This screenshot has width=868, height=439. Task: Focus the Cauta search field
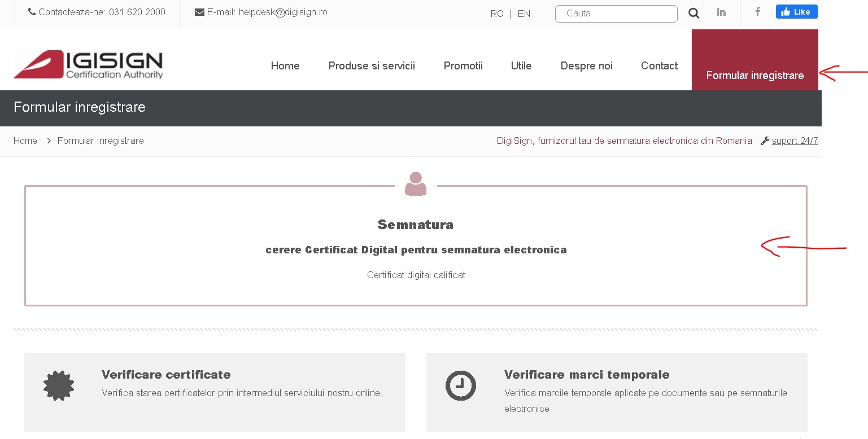point(616,14)
